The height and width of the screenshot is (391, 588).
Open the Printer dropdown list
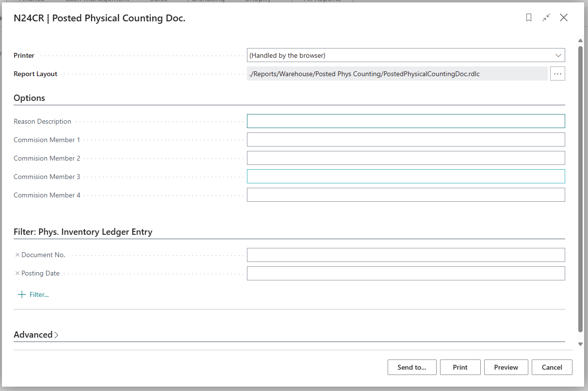(x=558, y=55)
